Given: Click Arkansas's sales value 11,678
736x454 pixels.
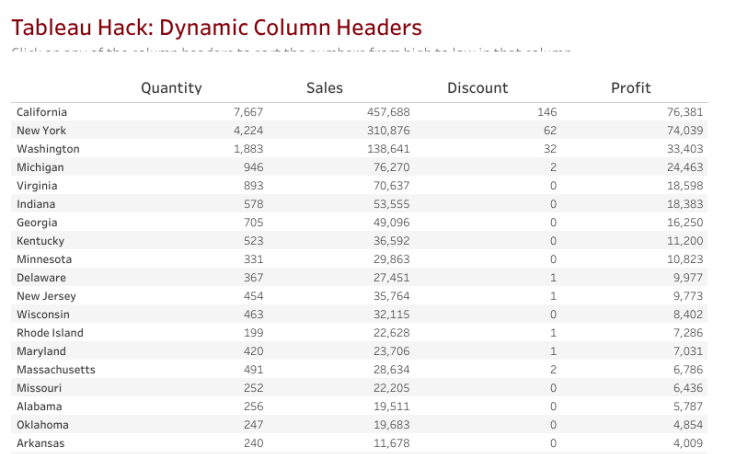Looking at the screenshot, I should coord(391,443).
